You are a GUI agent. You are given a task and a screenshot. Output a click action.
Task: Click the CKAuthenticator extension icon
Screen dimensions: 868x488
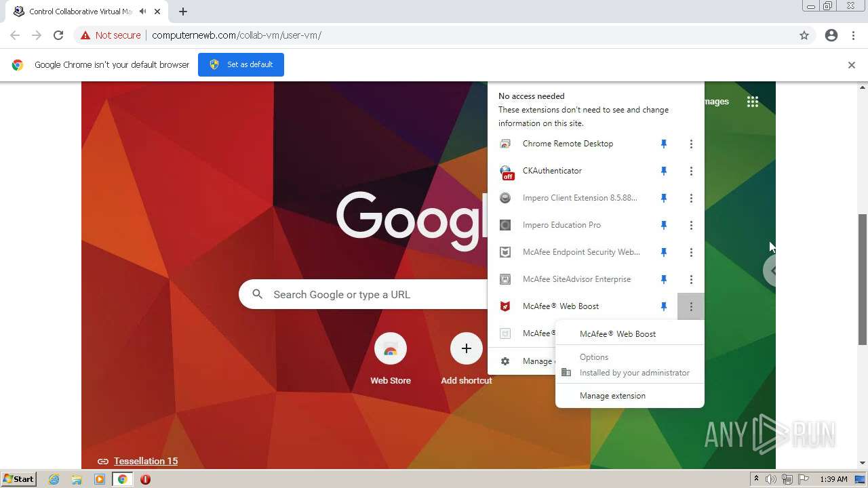click(x=506, y=172)
